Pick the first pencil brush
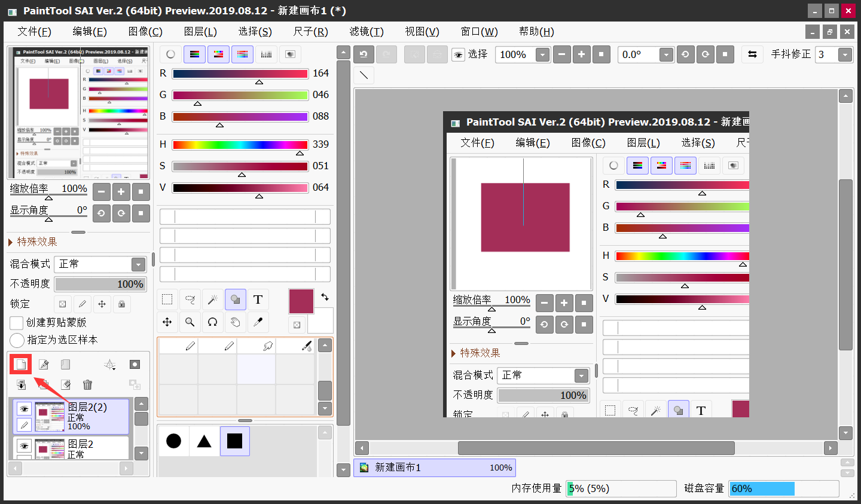This screenshot has height=504, width=861. [178, 346]
